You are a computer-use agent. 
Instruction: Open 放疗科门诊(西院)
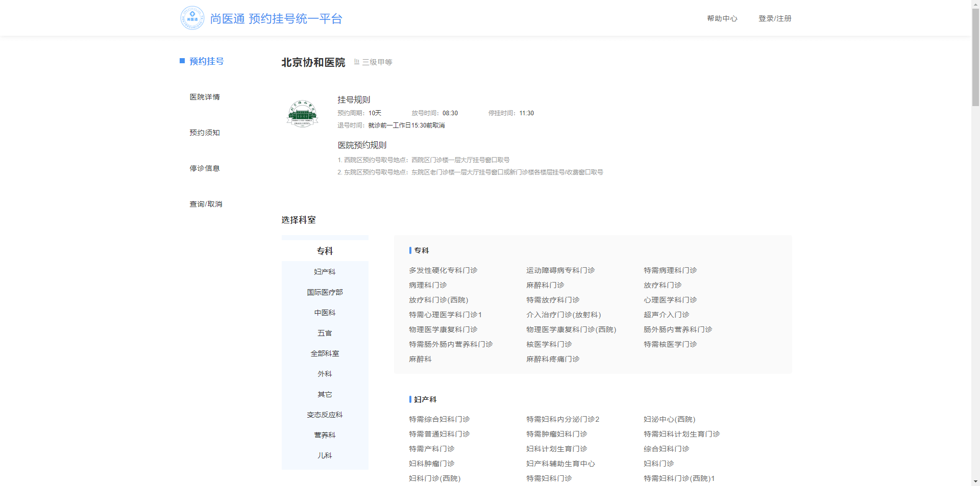click(x=438, y=300)
